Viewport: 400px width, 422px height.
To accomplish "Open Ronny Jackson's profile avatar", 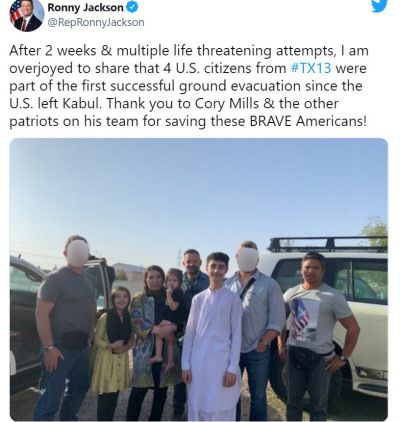I will pos(27,15).
